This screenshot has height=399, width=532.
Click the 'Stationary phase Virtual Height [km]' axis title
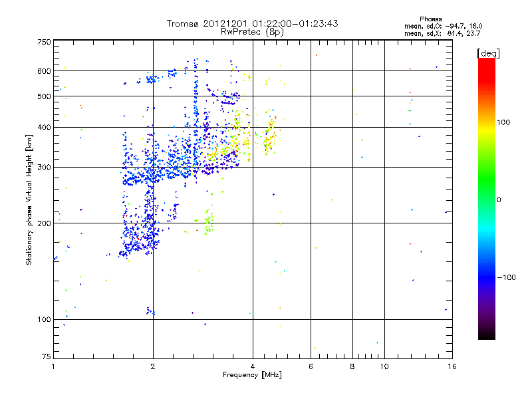29,199
